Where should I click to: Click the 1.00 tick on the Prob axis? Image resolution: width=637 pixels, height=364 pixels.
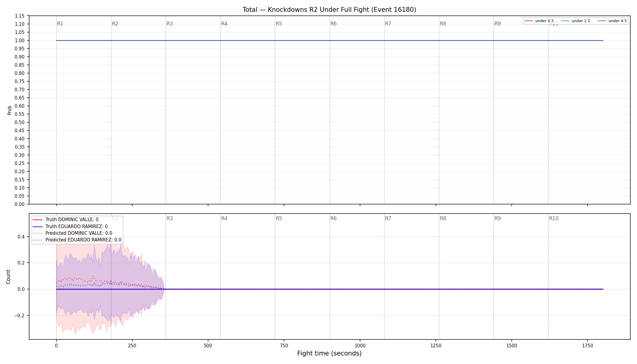(x=20, y=40)
